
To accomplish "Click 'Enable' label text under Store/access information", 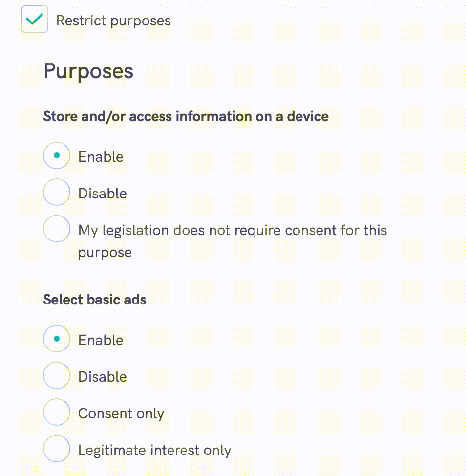I will (101, 157).
